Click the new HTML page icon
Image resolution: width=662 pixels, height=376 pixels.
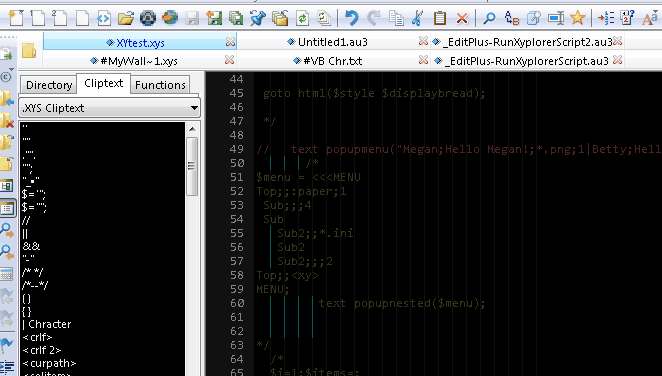click(104, 18)
